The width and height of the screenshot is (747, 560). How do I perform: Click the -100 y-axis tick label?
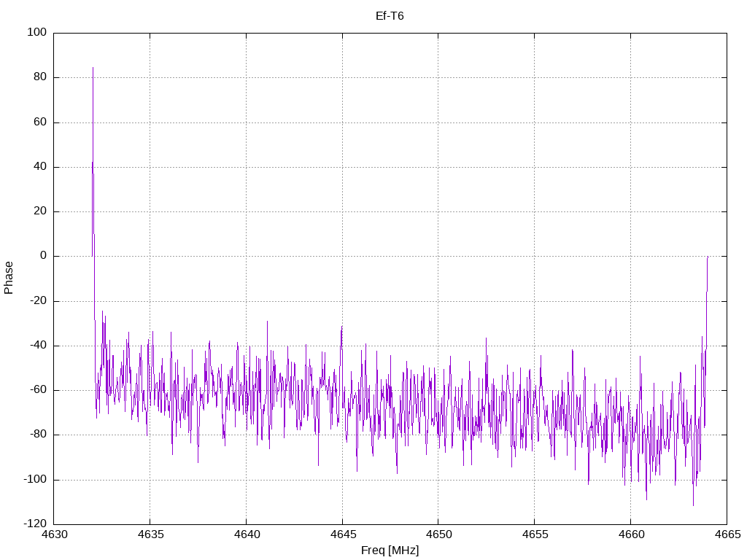(x=35, y=480)
